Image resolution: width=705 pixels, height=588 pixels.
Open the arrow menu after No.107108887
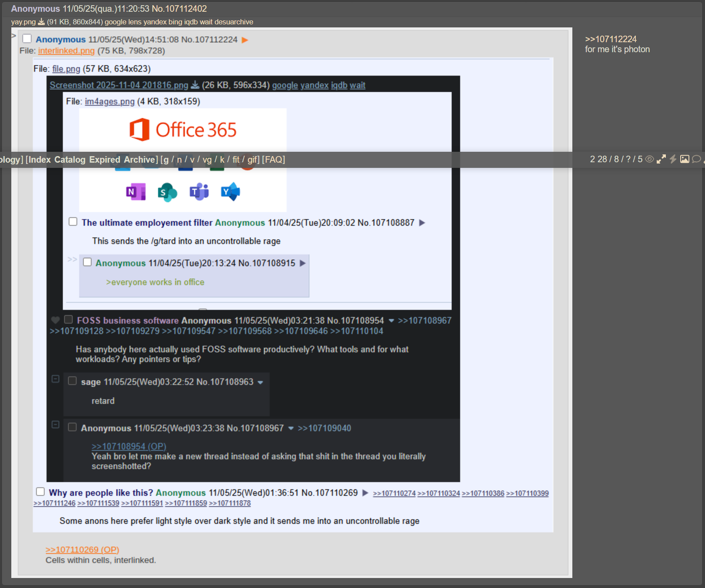(x=422, y=223)
